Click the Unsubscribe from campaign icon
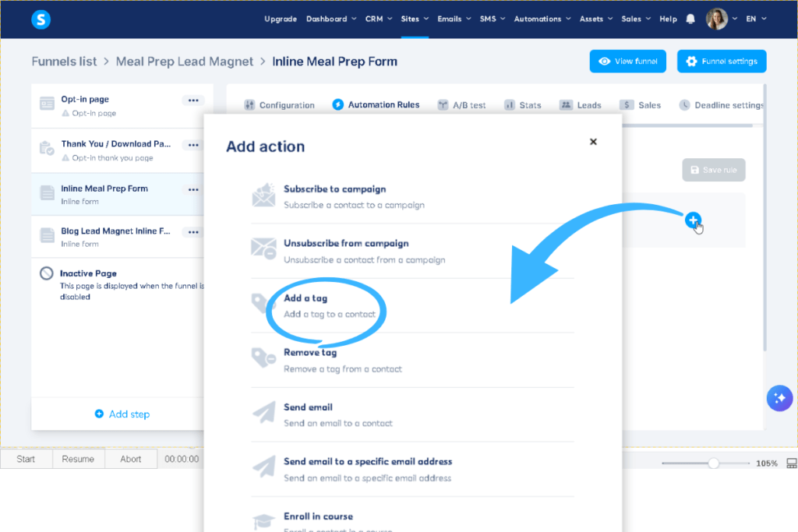This screenshot has height=532, width=798. point(263,249)
